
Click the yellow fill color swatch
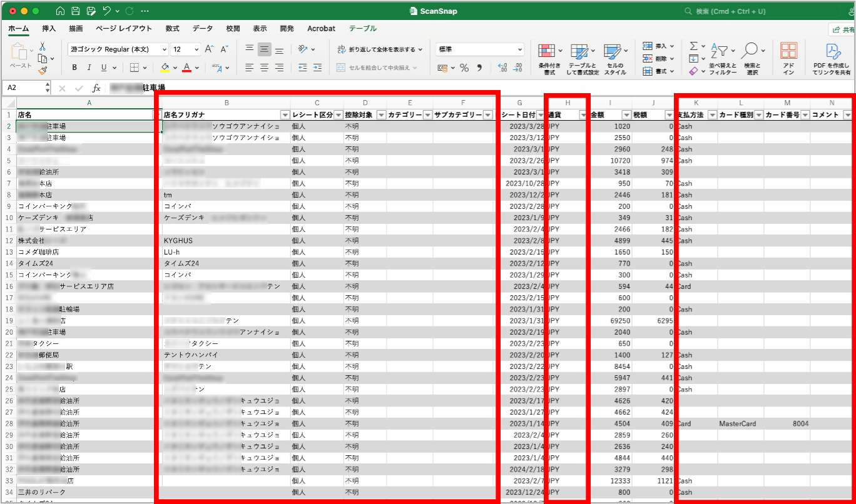165,68
